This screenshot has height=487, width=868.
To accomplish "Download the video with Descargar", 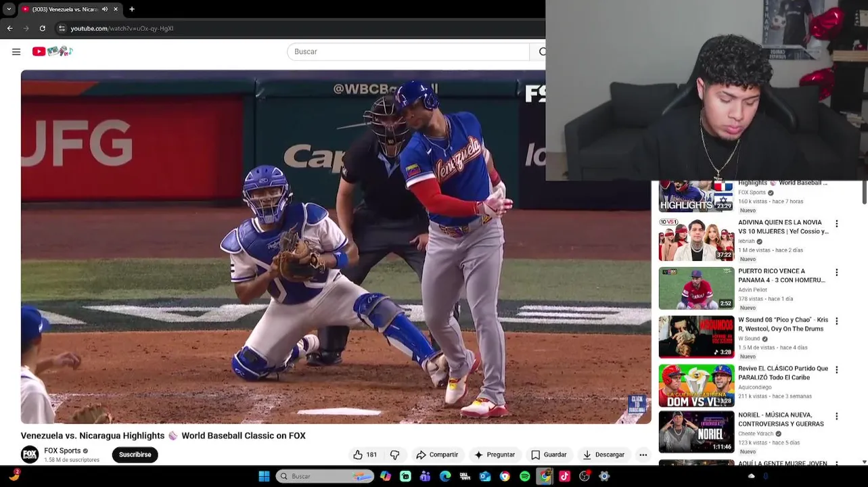I will pyautogui.click(x=603, y=455).
